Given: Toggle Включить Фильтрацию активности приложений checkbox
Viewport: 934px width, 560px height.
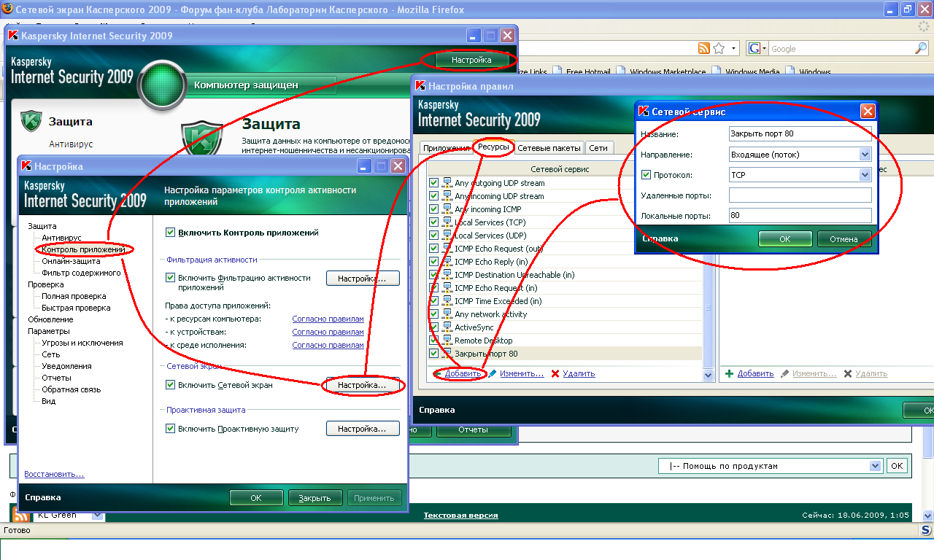Looking at the screenshot, I should (x=171, y=278).
